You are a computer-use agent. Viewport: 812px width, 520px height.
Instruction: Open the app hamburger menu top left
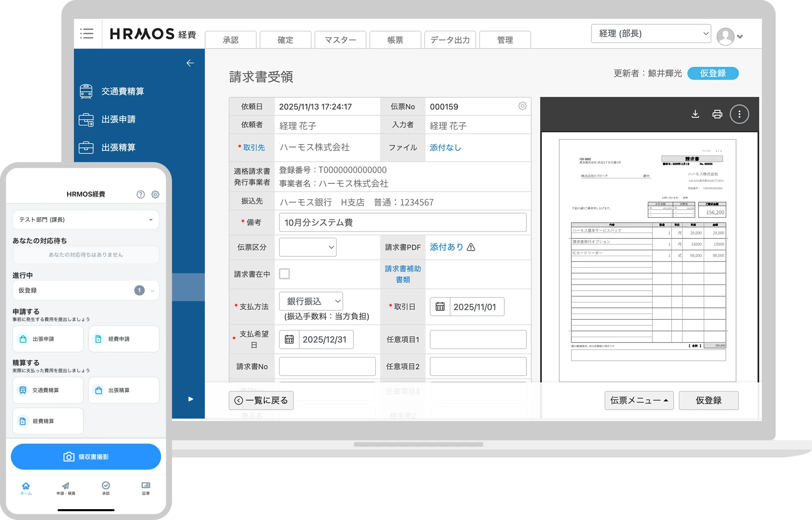tap(87, 34)
